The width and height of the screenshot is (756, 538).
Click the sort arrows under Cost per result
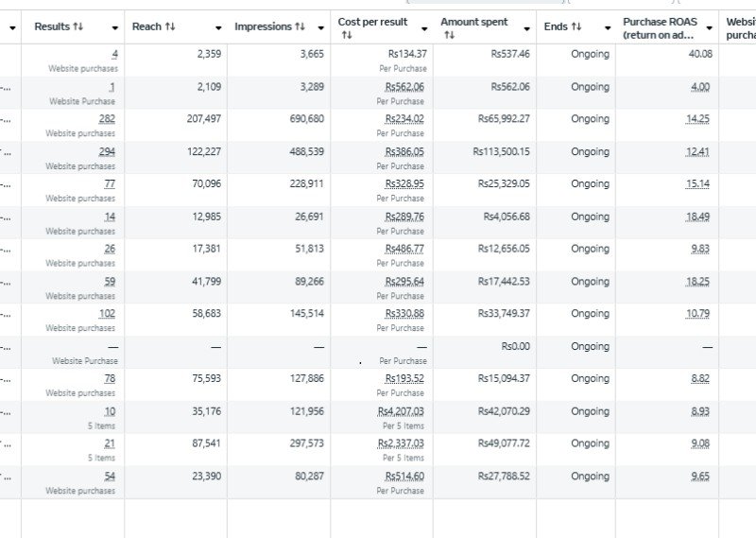[x=347, y=35]
